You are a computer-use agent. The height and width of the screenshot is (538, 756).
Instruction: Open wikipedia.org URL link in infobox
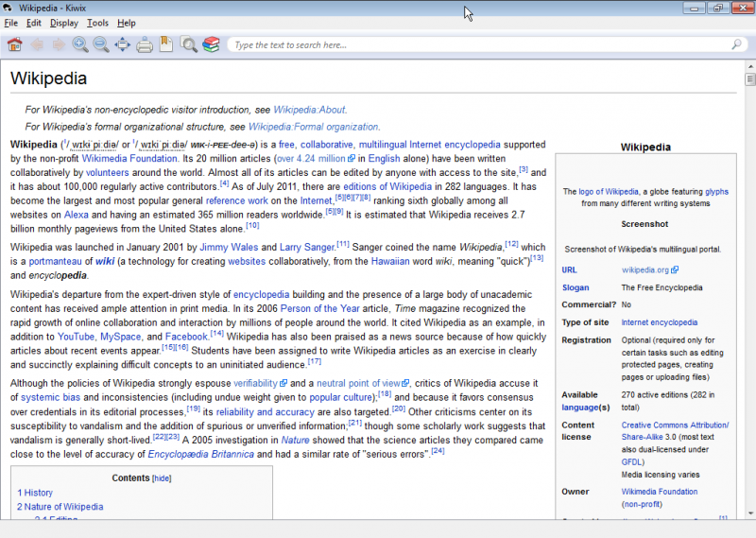645,269
